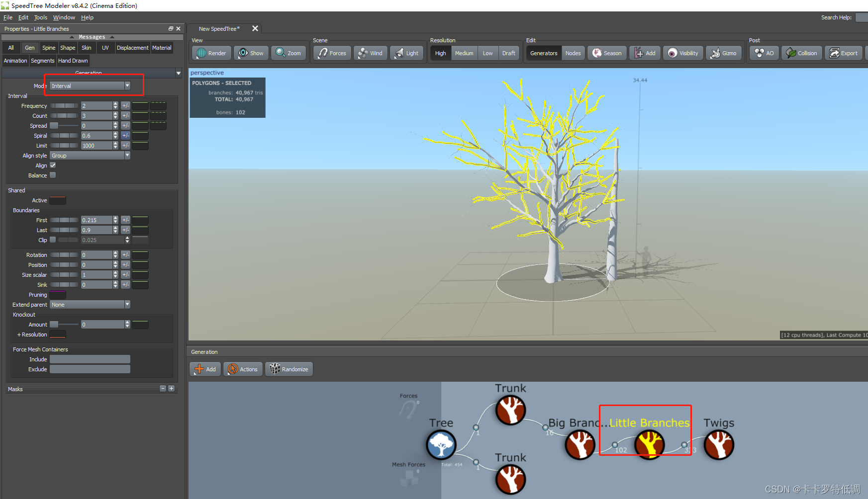The width and height of the screenshot is (868, 499).
Task: Open the Extend parent dropdown
Action: pyautogui.click(x=90, y=304)
